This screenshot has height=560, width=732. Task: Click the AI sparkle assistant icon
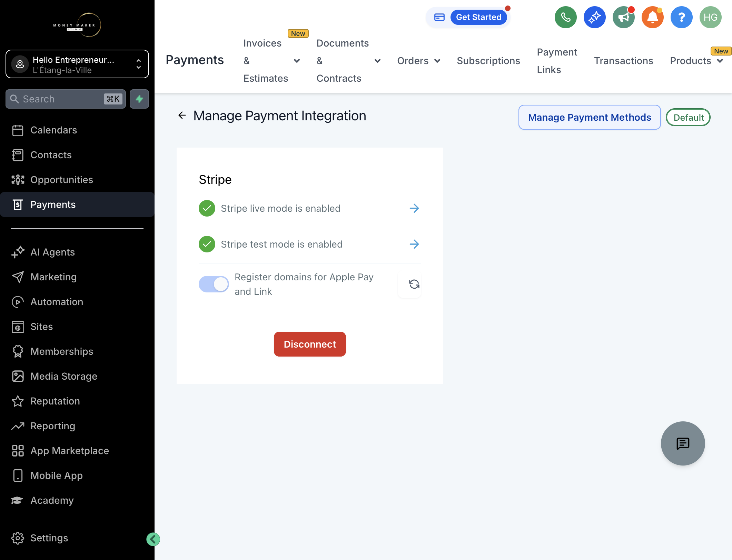594,17
